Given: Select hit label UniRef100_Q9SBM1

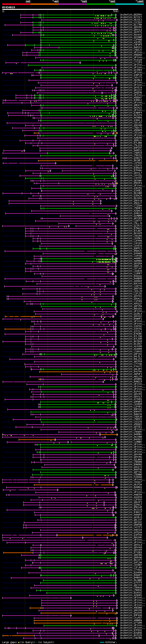Looking at the screenshot, I should (x=131, y=379).
